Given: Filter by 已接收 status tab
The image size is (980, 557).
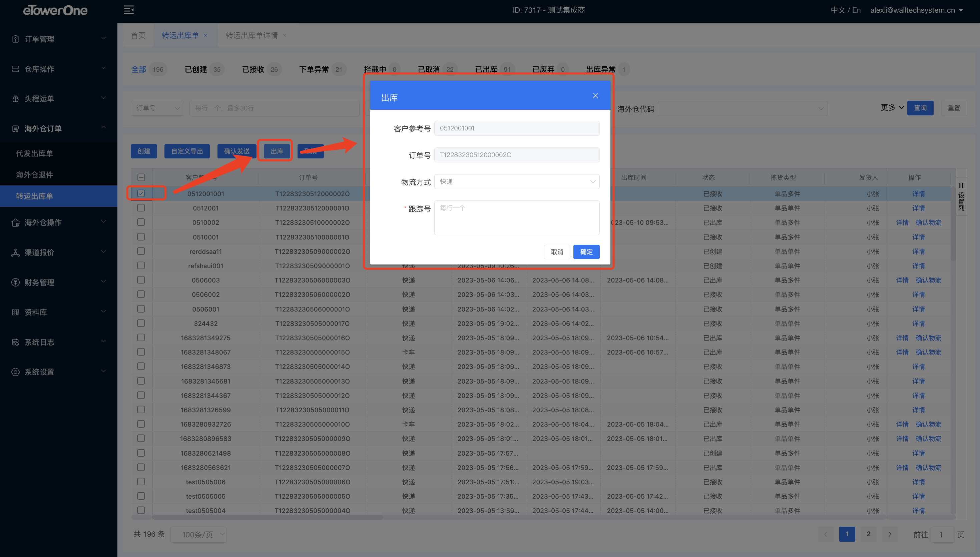Looking at the screenshot, I should pos(262,69).
